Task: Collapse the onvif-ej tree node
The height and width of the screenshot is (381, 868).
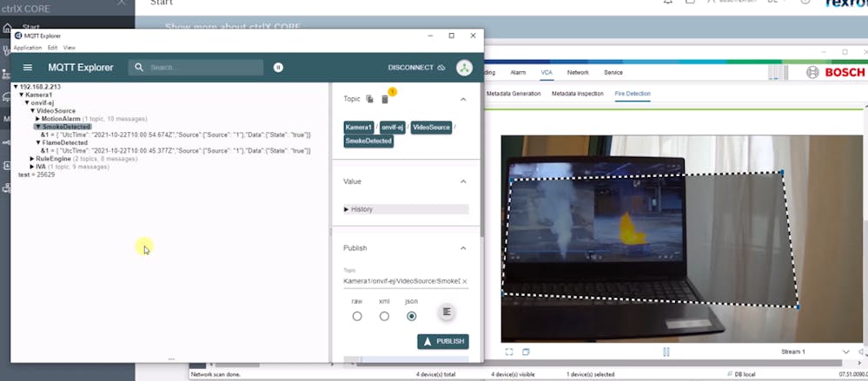Action: point(27,103)
